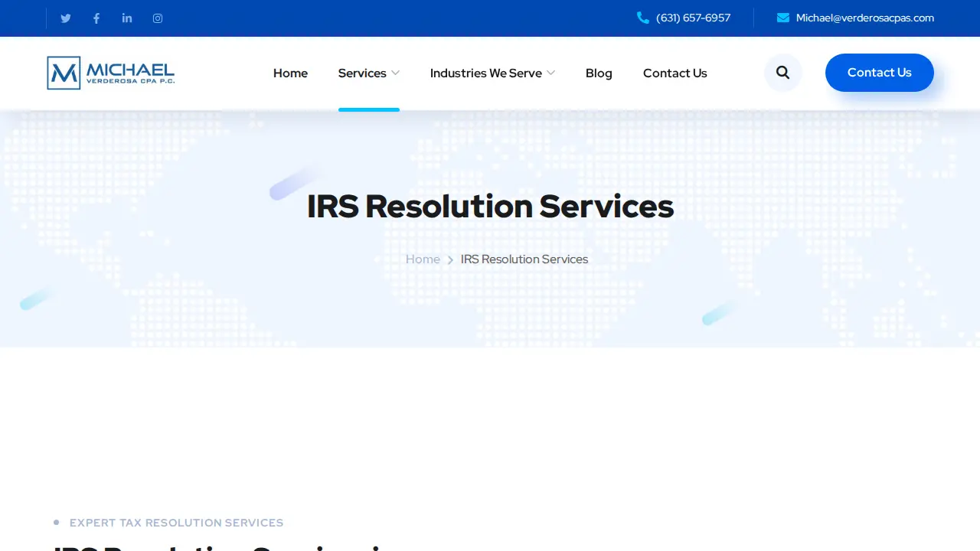The image size is (980, 551).
Task: Open the Facebook social link
Action: (x=96, y=18)
